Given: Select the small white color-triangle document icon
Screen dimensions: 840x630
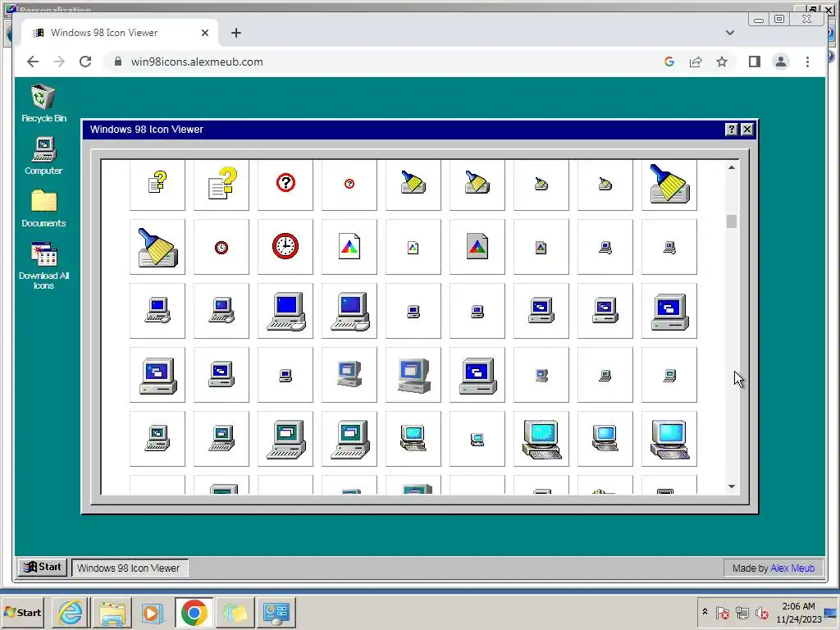Looking at the screenshot, I should pos(413,247).
